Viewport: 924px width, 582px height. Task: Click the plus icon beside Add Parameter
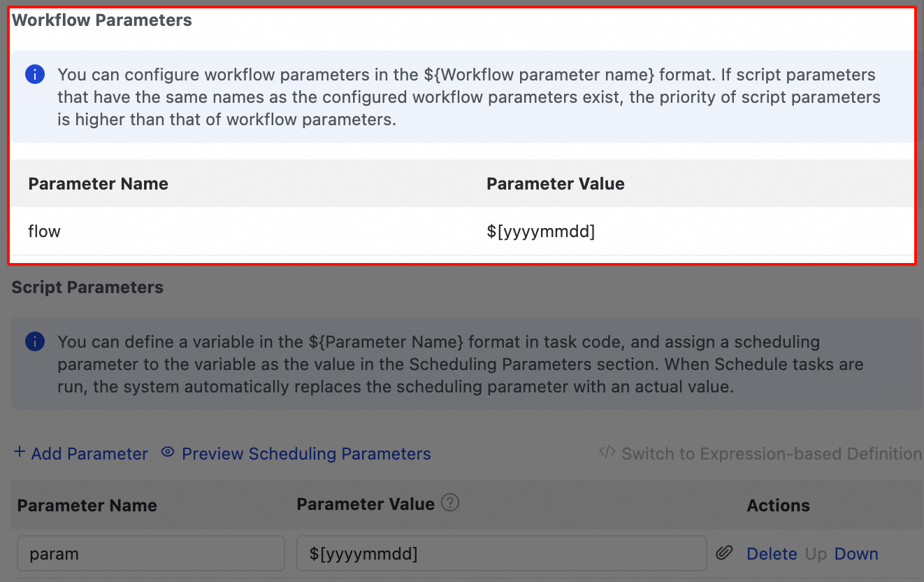(x=20, y=453)
